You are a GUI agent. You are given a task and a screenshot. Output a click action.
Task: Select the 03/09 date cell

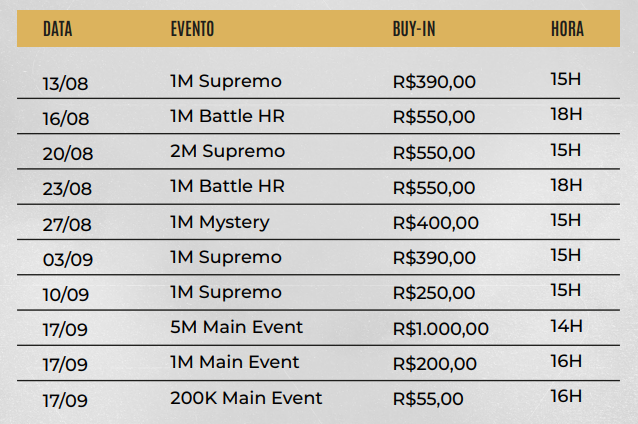click(67, 259)
